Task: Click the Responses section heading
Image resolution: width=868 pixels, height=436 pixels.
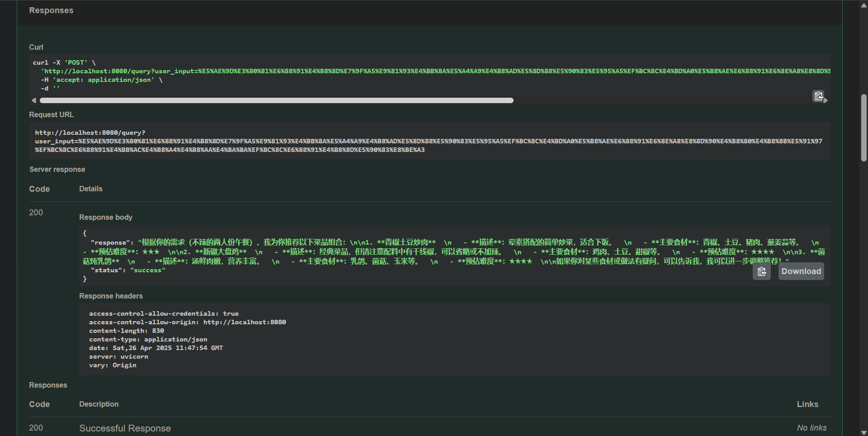Action: (x=51, y=10)
